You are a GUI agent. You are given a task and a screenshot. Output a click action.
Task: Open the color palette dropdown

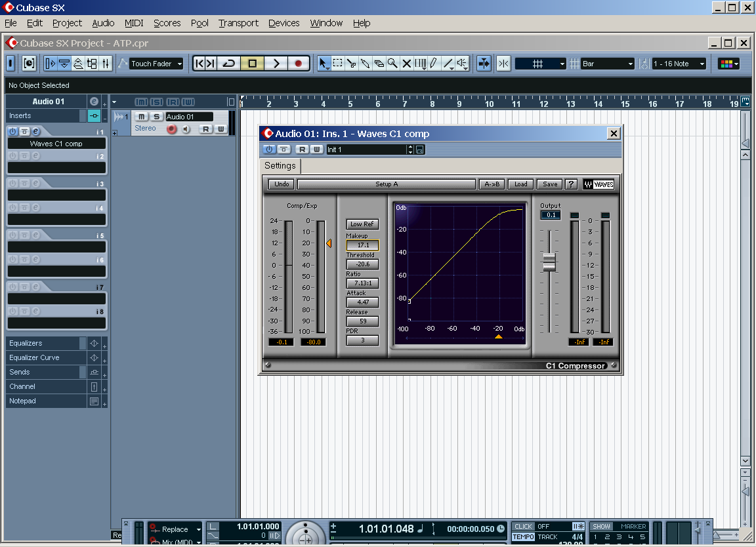coord(728,64)
